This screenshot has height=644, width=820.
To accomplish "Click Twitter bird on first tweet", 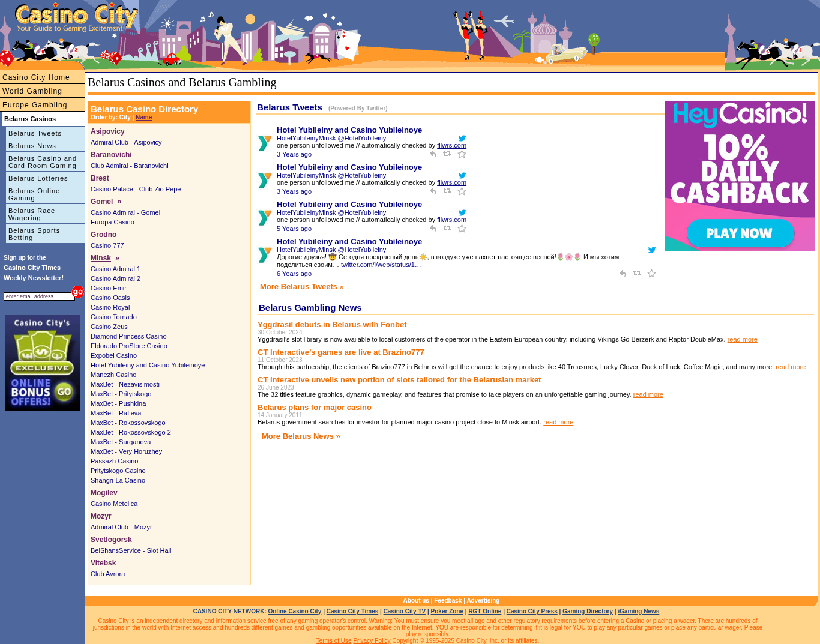I will pos(462,139).
